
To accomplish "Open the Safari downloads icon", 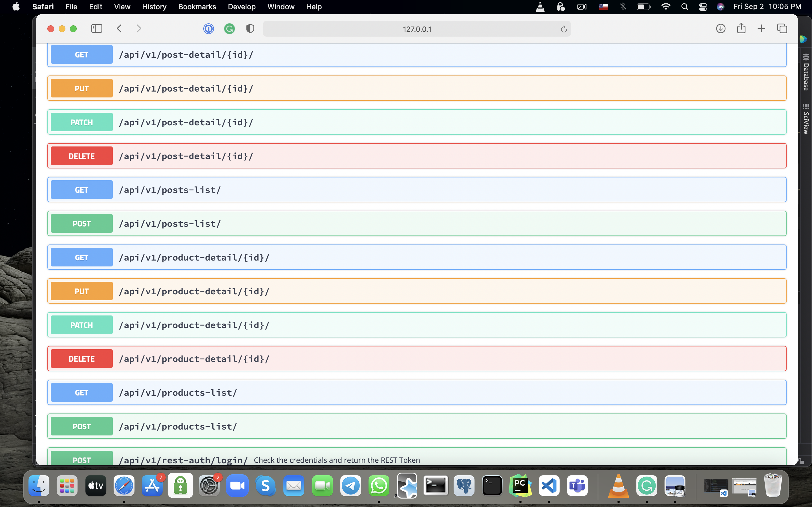I will point(720,28).
